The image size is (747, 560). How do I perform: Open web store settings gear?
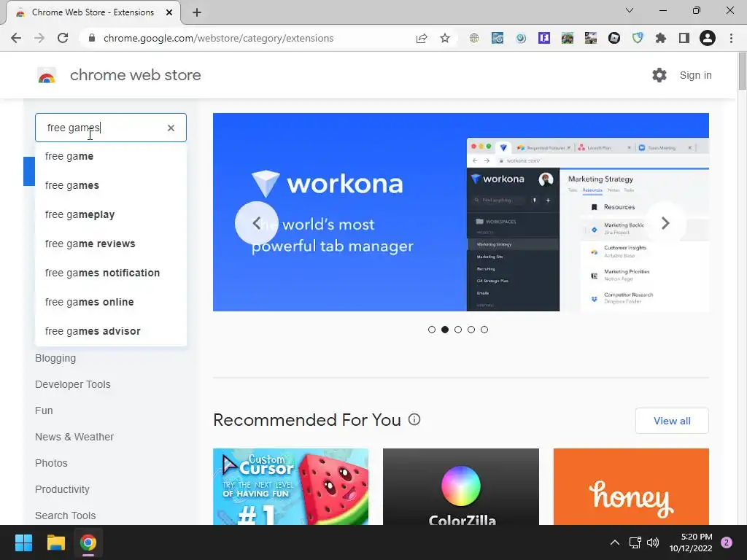point(659,75)
